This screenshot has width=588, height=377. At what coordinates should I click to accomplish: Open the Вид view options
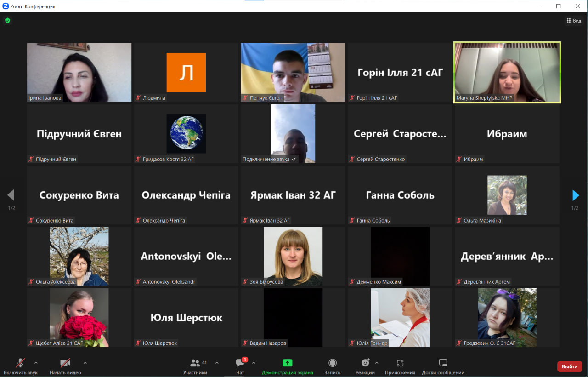574,21
